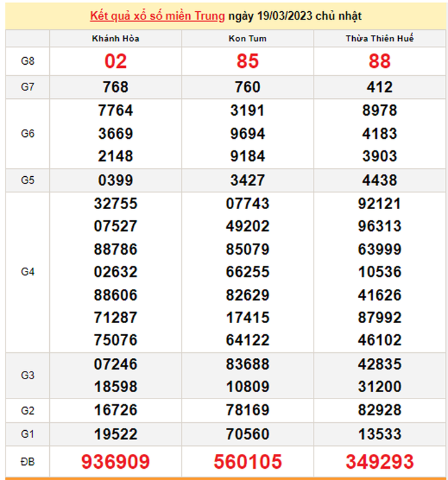Click G4 value 82629
This screenshot has width=448, height=480.
tap(248, 295)
